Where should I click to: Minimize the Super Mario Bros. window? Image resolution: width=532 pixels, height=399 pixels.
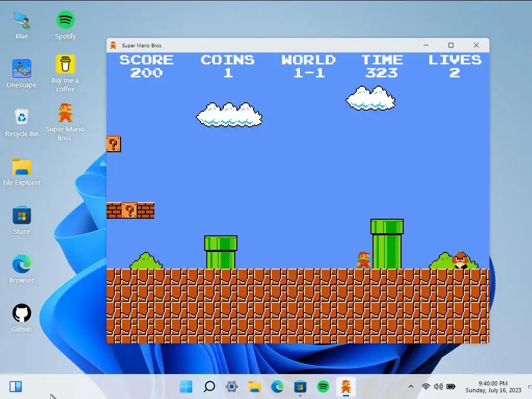tap(426, 45)
